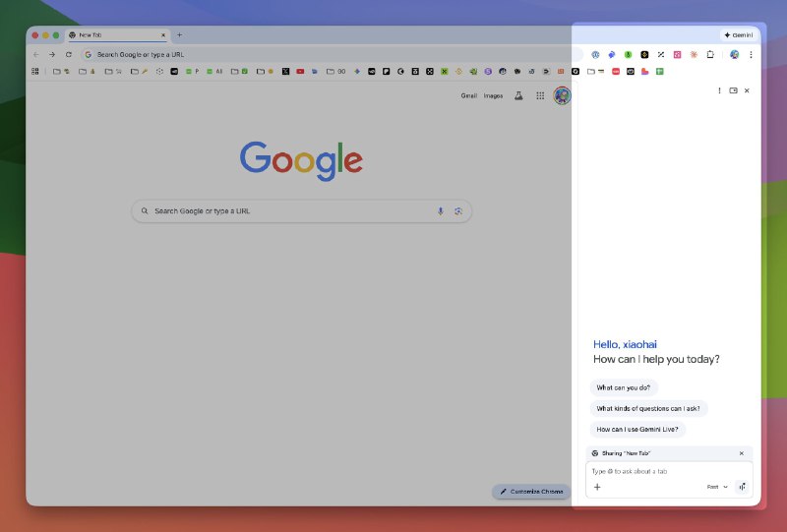Image resolution: width=787 pixels, height=532 pixels.
Task: Open Google Lens image search icon
Action: coord(458,211)
